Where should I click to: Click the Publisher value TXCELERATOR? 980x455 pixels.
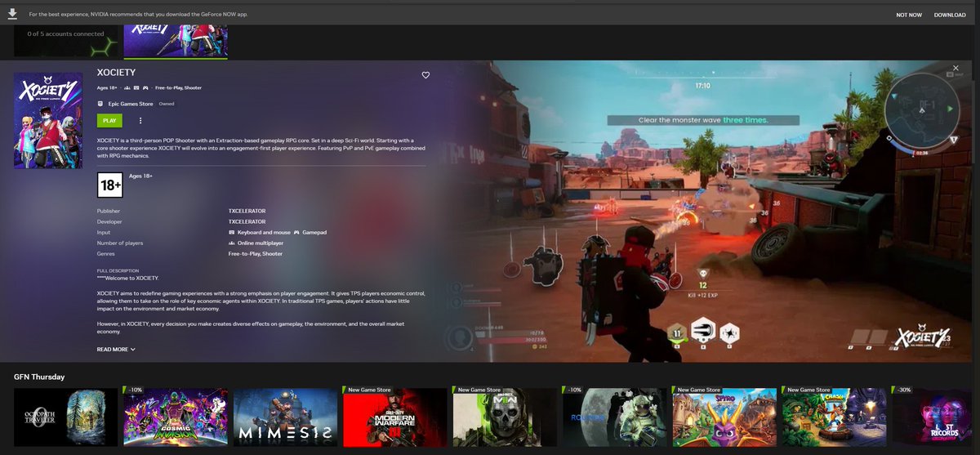point(247,211)
